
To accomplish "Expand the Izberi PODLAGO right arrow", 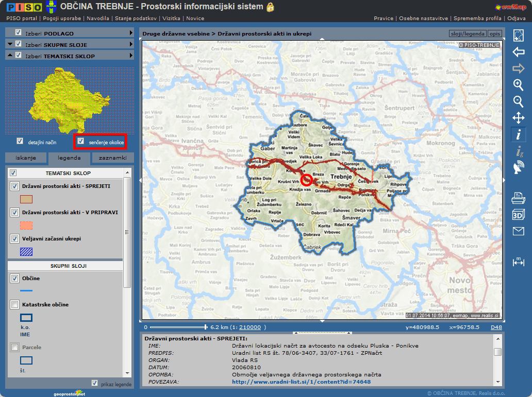I will (x=131, y=33).
